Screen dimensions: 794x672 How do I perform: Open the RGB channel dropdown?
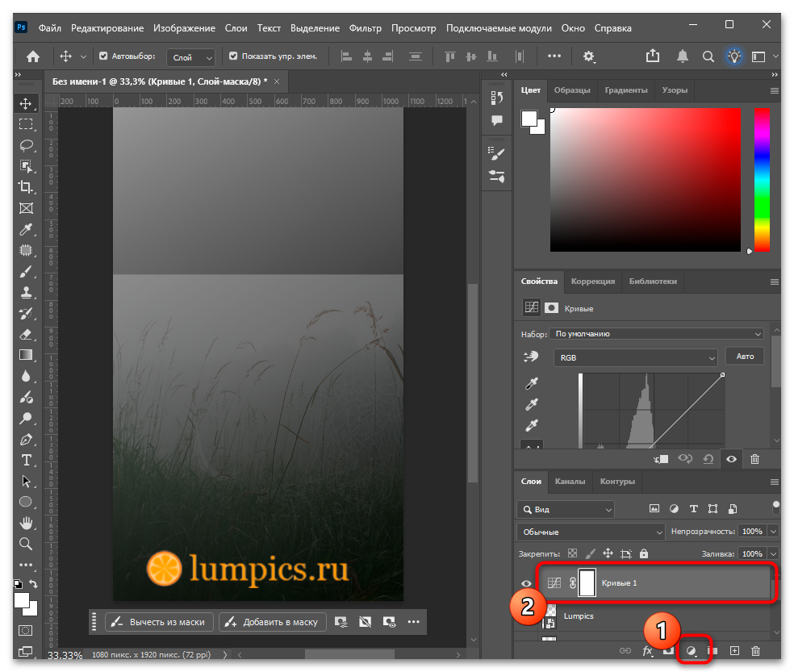[636, 357]
